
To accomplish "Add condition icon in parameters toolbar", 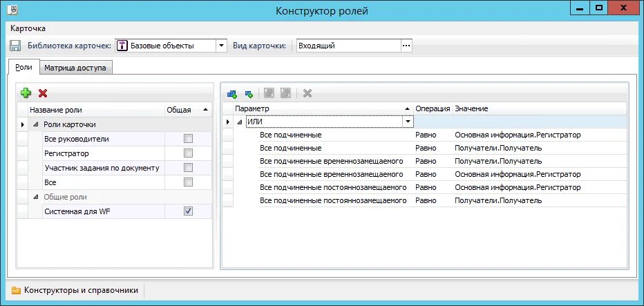I will pyautogui.click(x=249, y=94).
